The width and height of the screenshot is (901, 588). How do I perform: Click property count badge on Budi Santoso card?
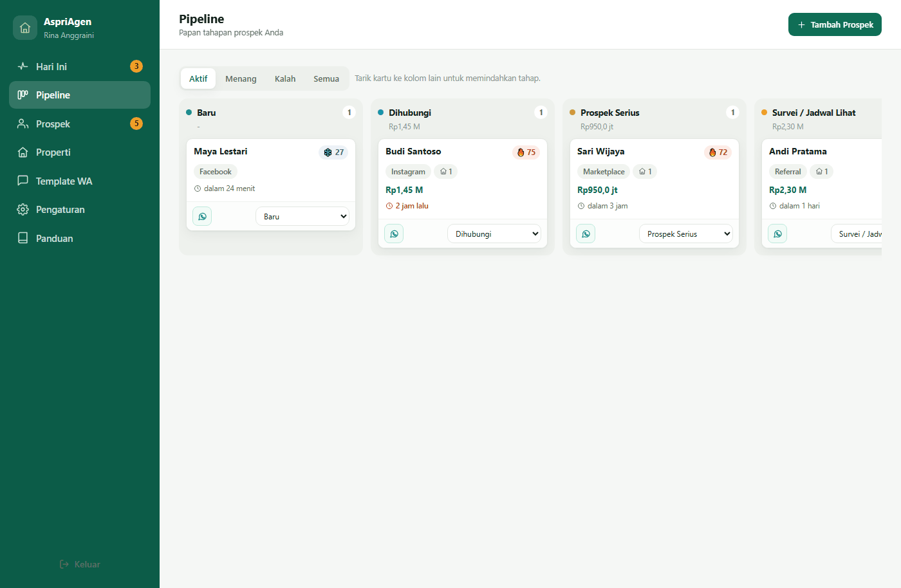click(x=446, y=172)
